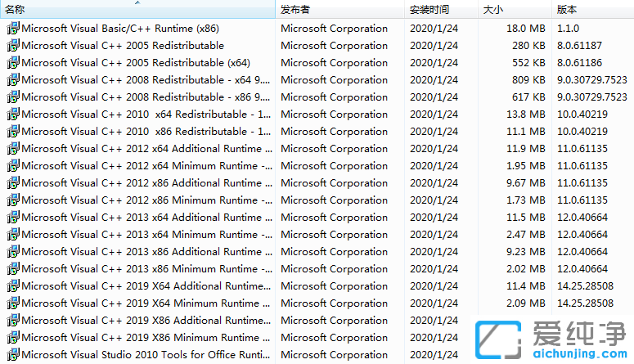
Task: Sort by the 发布者 column header
Action: click(295, 10)
